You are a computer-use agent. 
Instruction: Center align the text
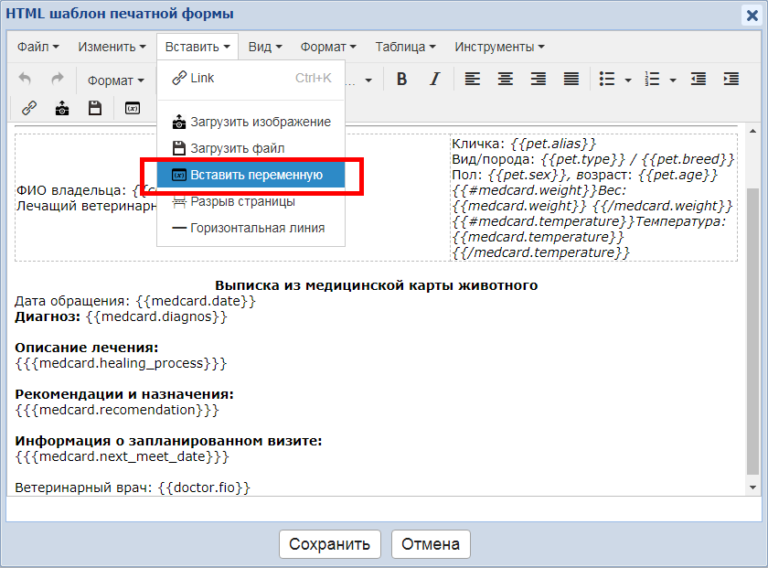click(505, 79)
